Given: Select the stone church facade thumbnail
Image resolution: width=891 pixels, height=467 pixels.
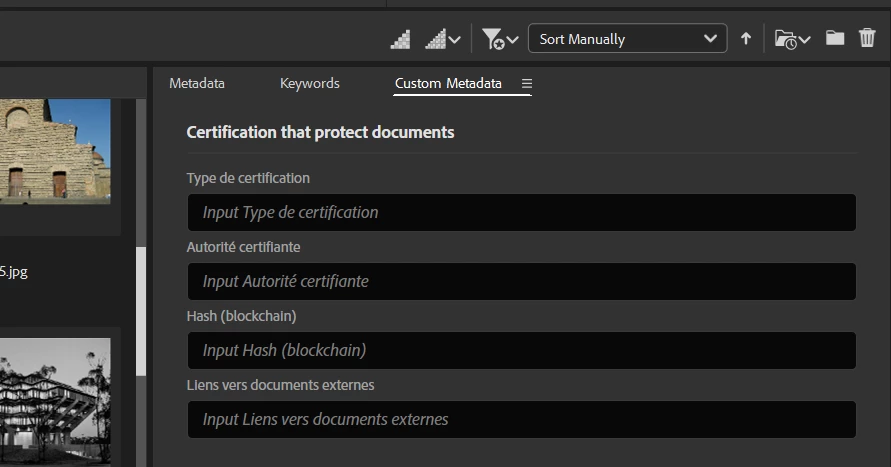Looking at the screenshot, I should pyautogui.click(x=55, y=150).
